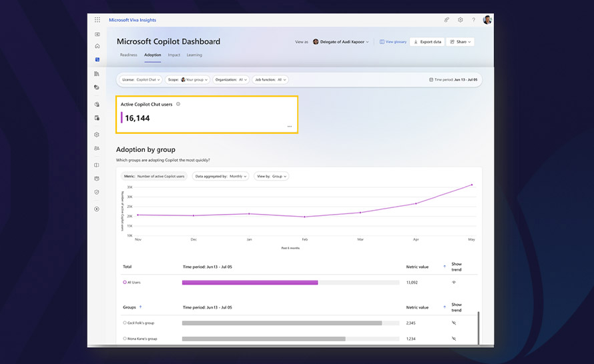The image size is (594, 364).
Task: Click the shield icon in left sidebar
Action: 97,192
